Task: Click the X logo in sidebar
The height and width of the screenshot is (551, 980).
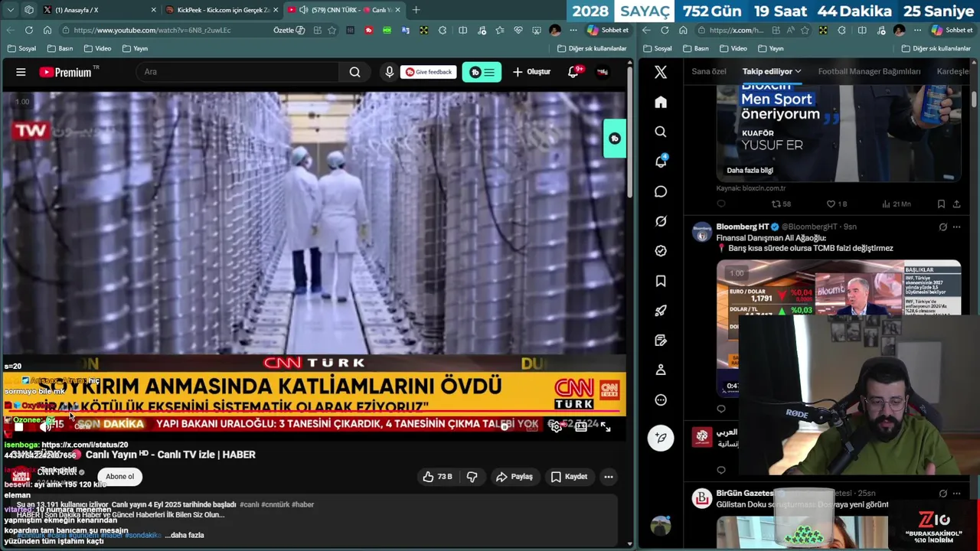Action: (x=661, y=72)
